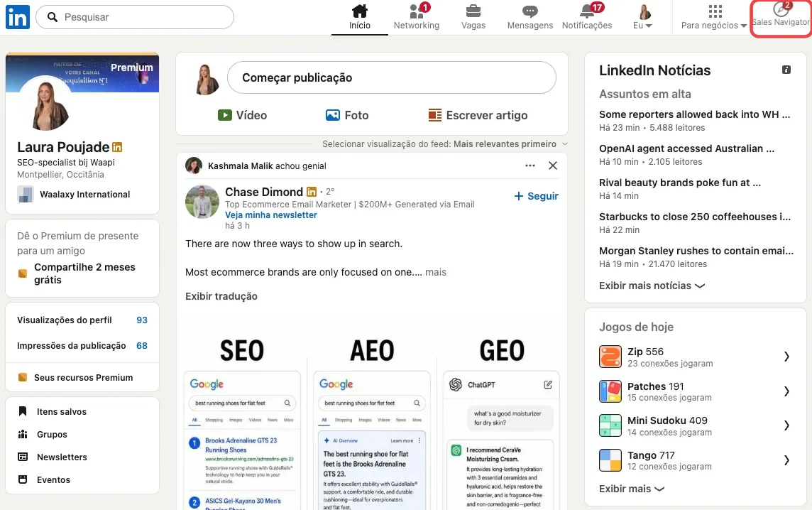Open the Networking tab

pyautogui.click(x=417, y=17)
